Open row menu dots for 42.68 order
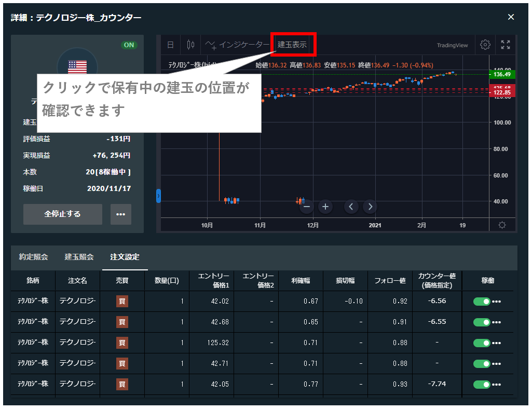The height and width of the screenshot is (410, 532). [496, 322]
